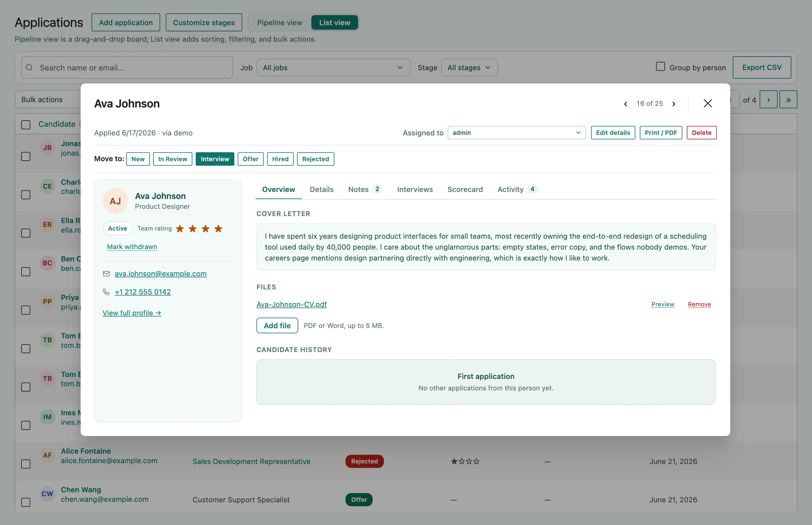Screen dimensions: 812x525
Task: Open the Stage filter dropdown
Action: [469, 67]
